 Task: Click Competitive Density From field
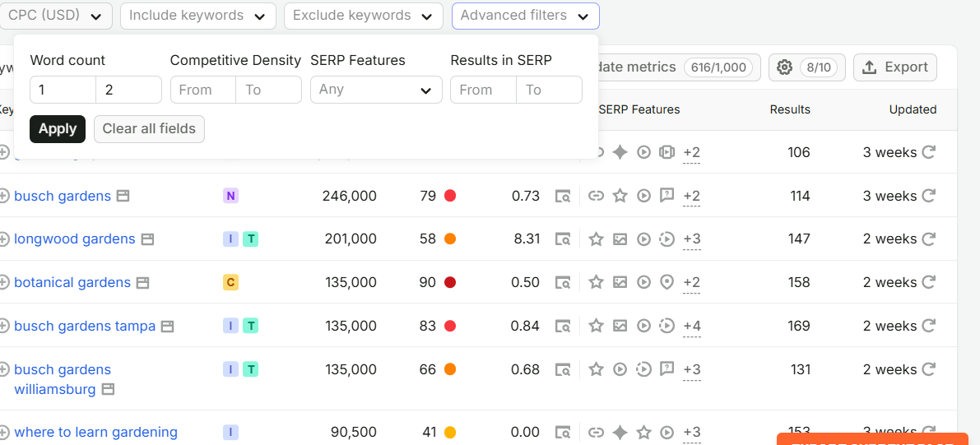pyautogui.click(x=203, y=90)
